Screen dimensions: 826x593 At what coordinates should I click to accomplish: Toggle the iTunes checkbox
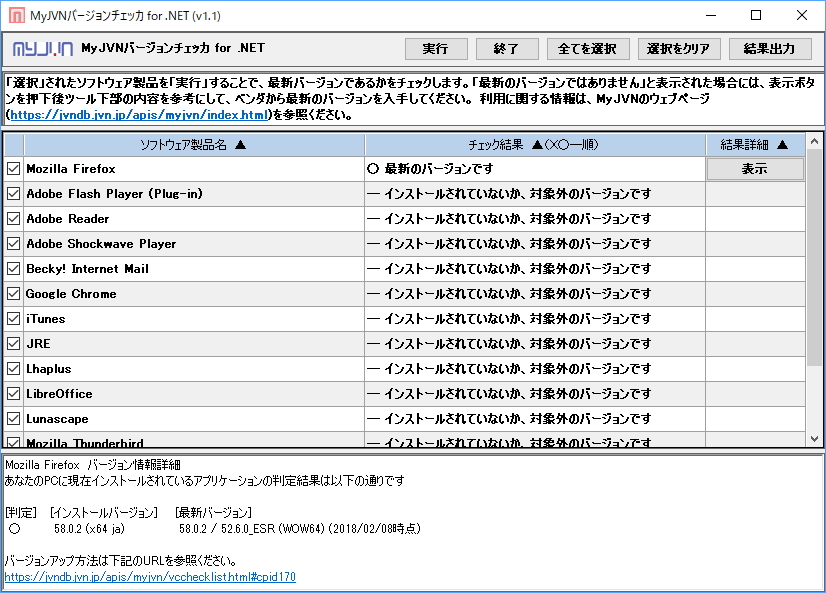coord(13,318)
